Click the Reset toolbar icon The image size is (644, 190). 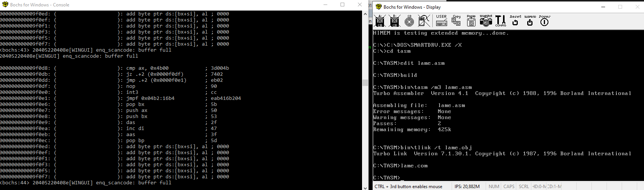pyautogui.click(x=515, y=21)
